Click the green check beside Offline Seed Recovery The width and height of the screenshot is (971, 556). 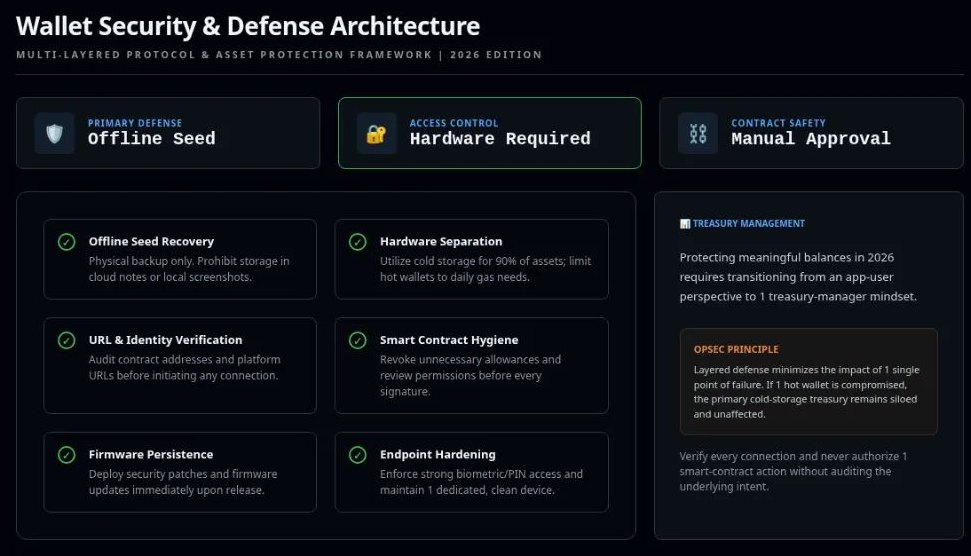coord(66,242)
